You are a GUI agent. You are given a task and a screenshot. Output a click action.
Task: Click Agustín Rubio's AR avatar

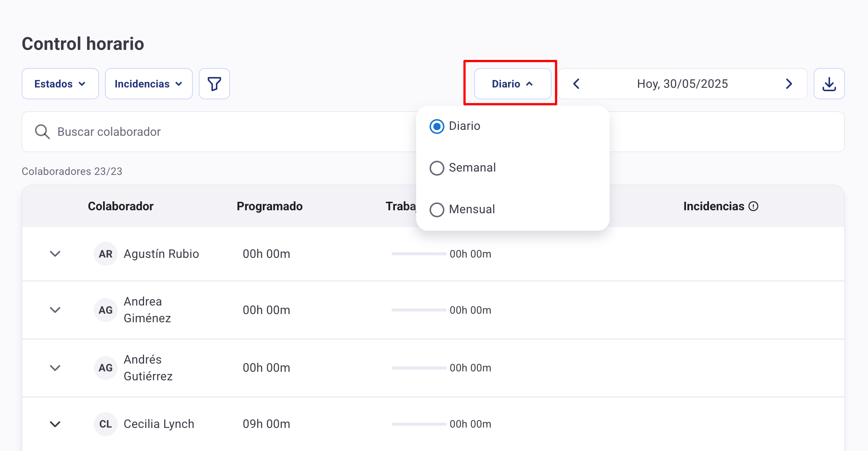pyautogui.click(x=105, y=254)
